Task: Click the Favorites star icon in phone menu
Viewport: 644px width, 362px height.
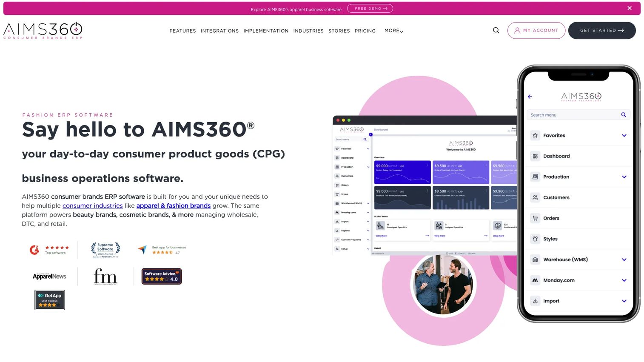Action: [x=535, y=135]
